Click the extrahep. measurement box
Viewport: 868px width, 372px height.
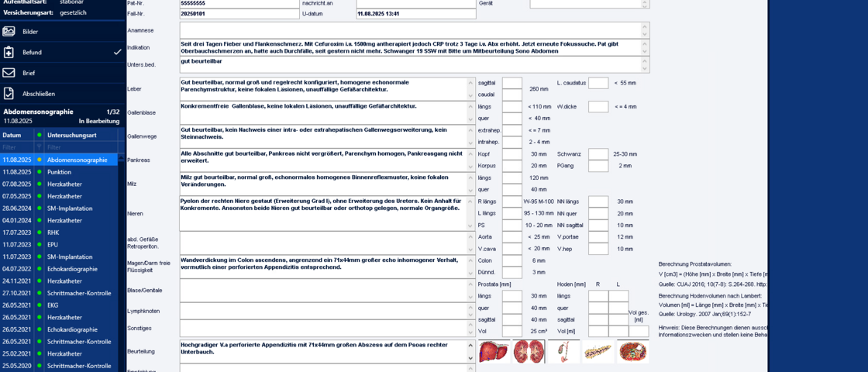512,131
